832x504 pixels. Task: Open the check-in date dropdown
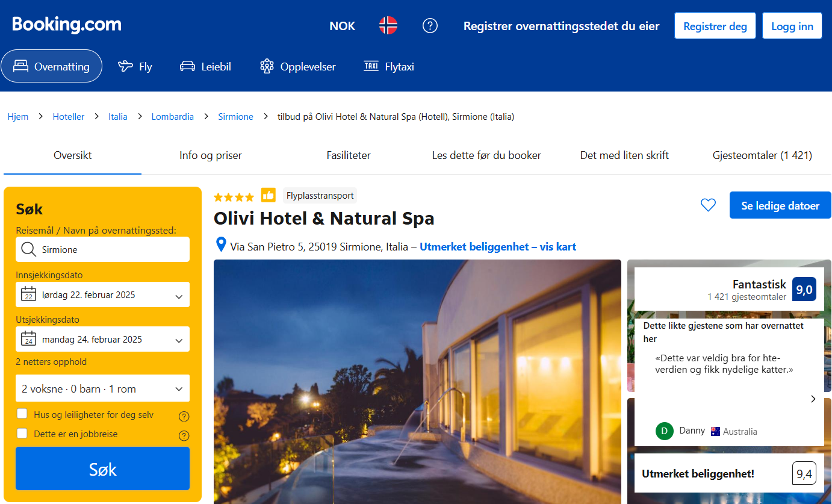[102, 295]
